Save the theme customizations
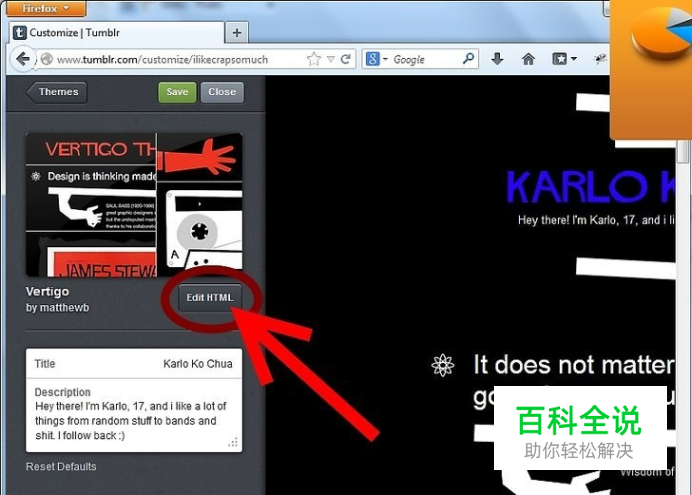Viewport: 692px width, 495px height. [177, 92]
